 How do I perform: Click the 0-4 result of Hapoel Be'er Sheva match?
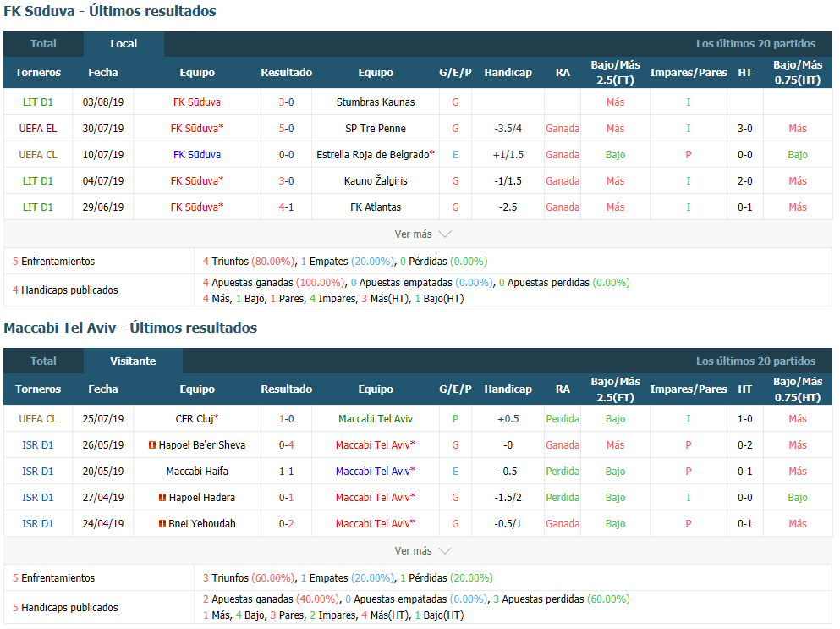pos(287,445)
